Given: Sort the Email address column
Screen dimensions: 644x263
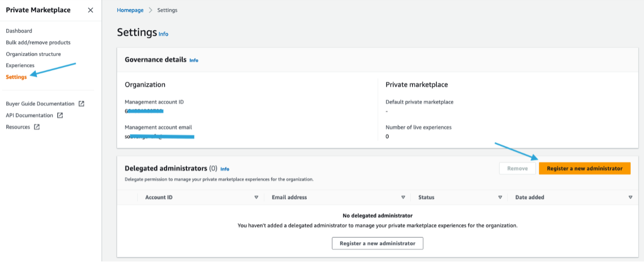Looking at the screenshot, I should coord(403,197).
